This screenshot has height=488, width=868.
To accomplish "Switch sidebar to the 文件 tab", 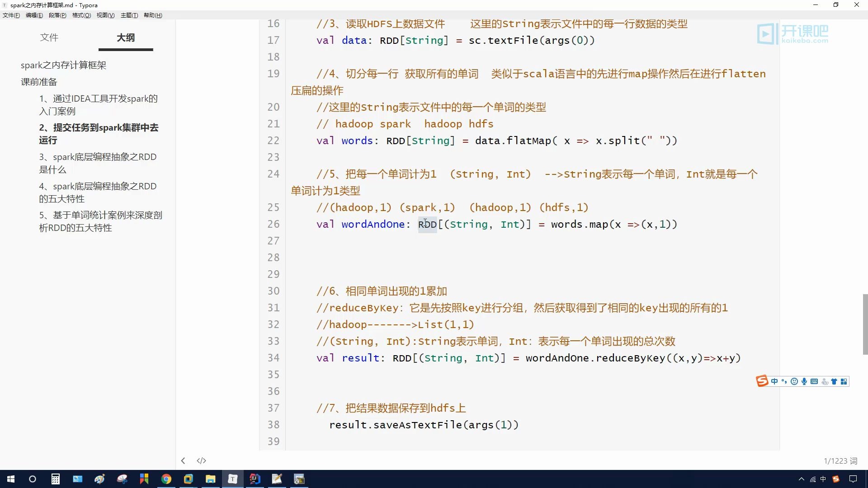I will point(49,38).
